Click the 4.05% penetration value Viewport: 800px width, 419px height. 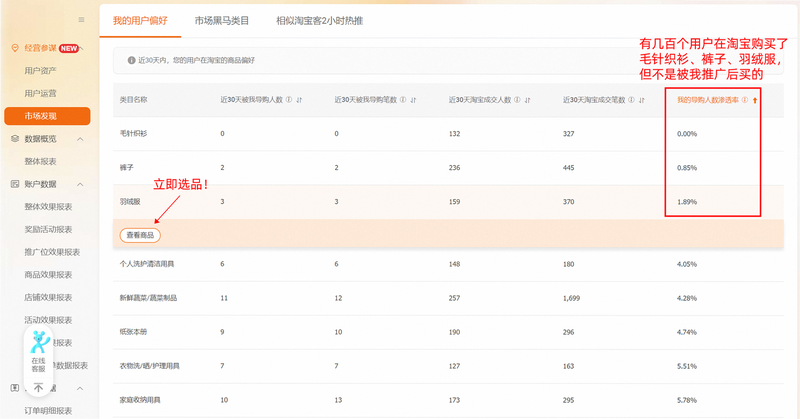click(687, 264)
